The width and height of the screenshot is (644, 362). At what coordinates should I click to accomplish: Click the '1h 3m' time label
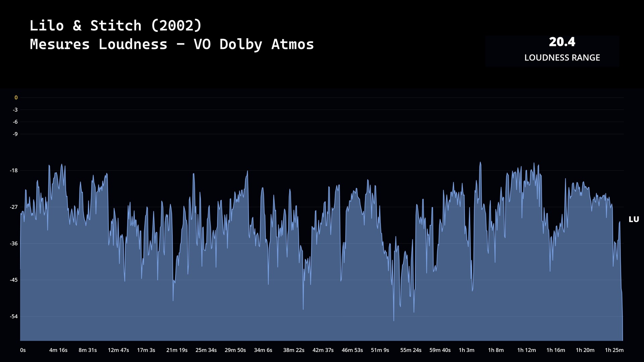467,350
